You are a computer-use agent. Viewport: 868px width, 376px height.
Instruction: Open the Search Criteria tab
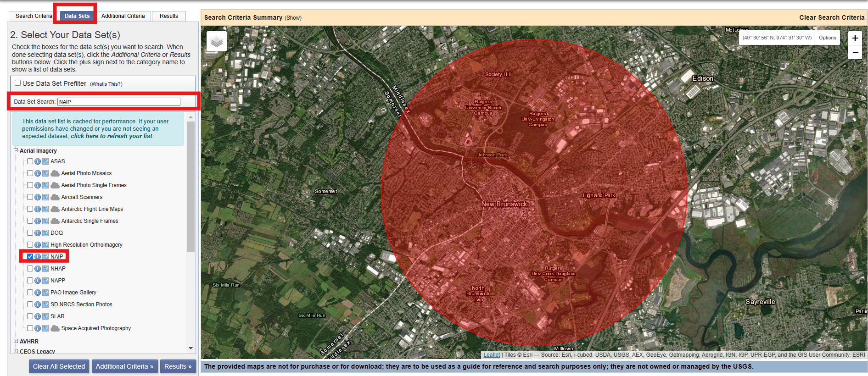pyautogui.click(x=34, y=16)
